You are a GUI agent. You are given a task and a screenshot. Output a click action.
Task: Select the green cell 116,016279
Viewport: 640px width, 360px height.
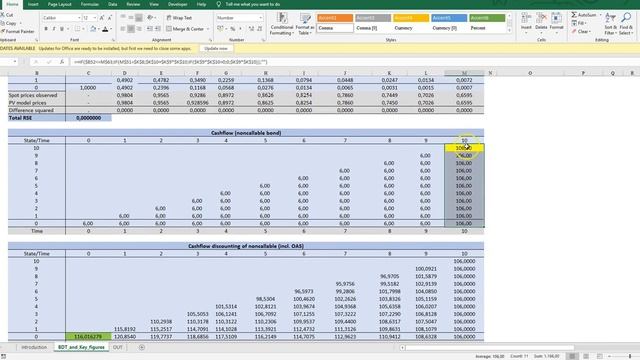[88, 337]
